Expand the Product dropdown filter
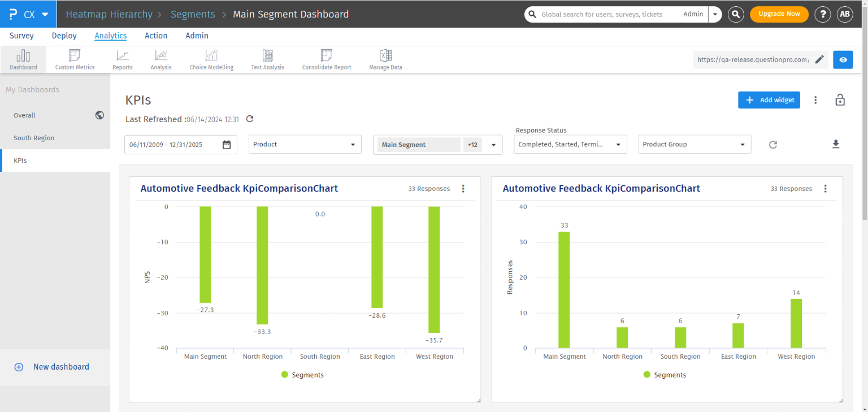 tap(305, 145)
